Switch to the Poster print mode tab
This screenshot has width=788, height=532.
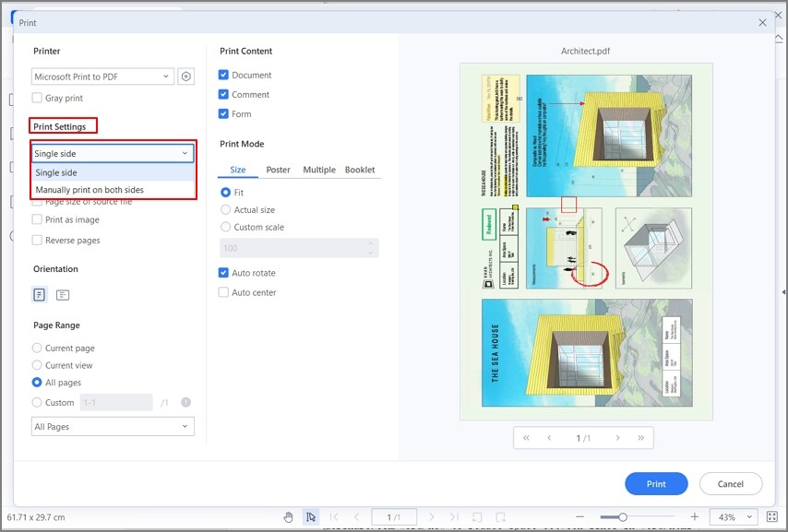(278, 170)
